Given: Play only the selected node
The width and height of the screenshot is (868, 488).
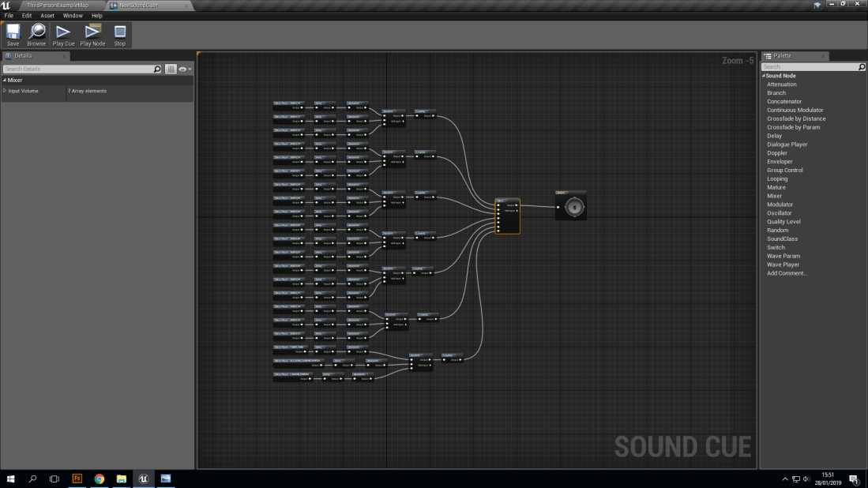Looking at the screenshot, I should (92, 32).
